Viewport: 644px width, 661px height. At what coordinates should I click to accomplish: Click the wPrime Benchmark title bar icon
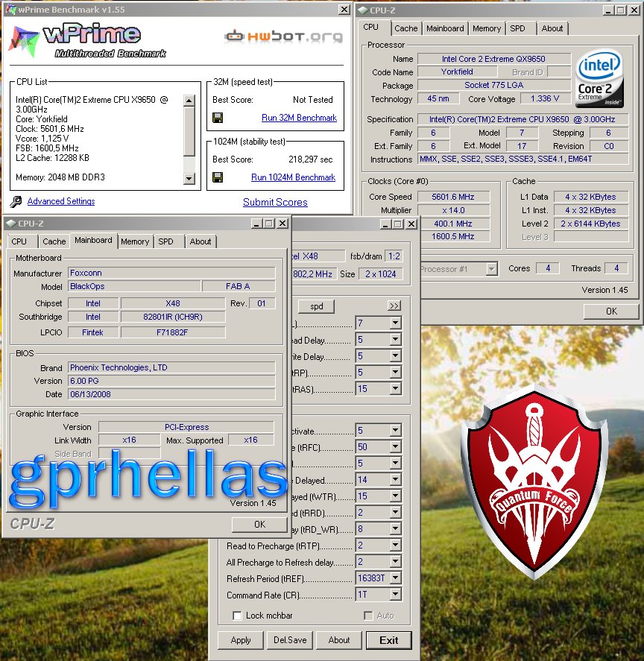tap(10, 9)
